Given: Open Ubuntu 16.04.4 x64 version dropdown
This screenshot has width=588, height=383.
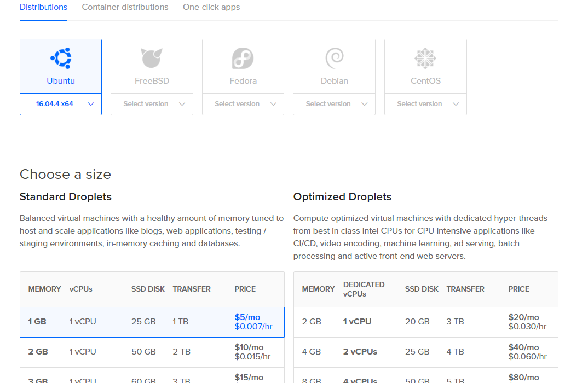Looking at the screenshot, I should pyautogui.click(x=61, y=104).
